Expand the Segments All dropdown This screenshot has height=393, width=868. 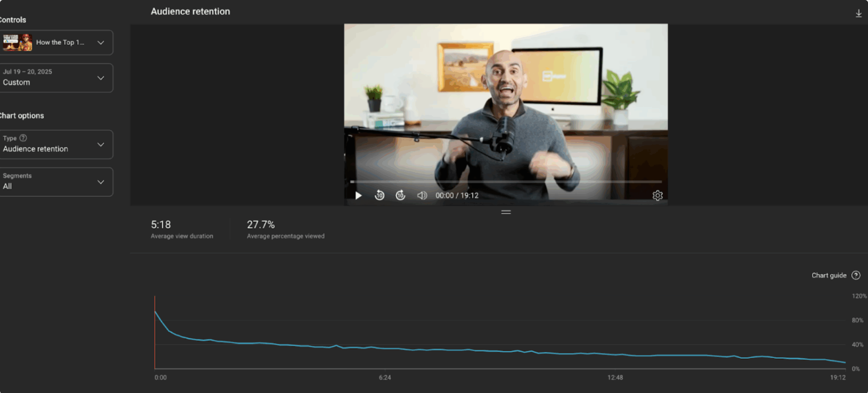101,182
